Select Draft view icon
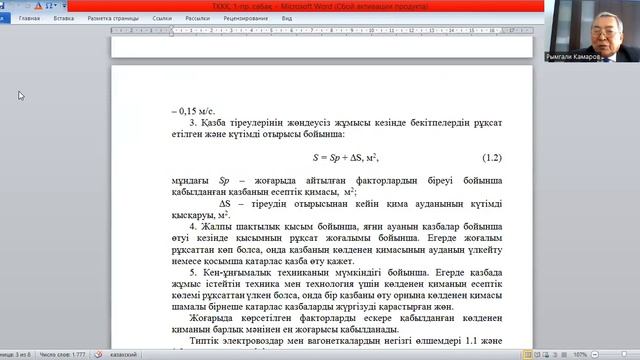Screen dimensions: 640x360 point(564,355)
